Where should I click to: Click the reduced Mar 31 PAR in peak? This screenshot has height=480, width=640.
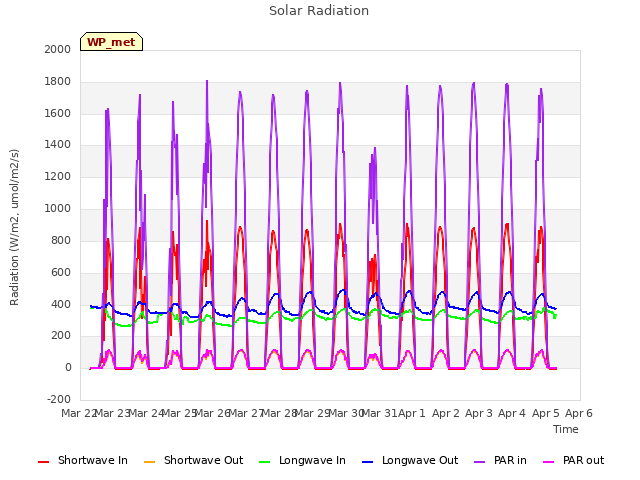(x=375, y=149)
